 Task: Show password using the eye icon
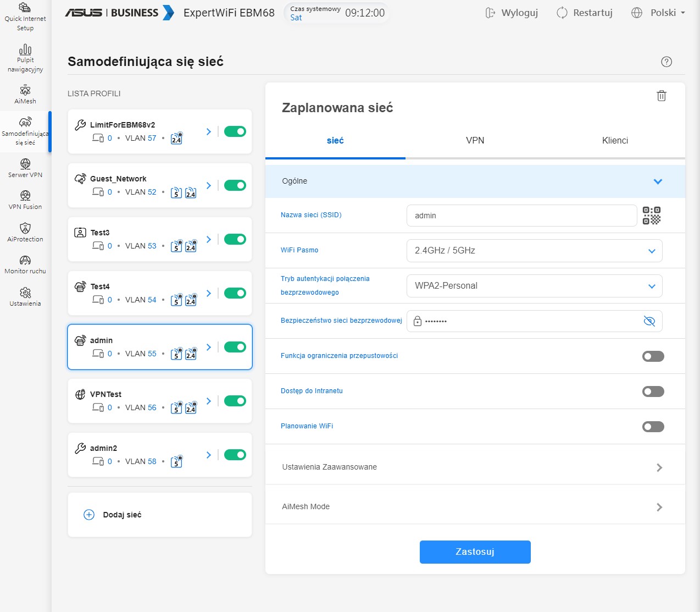click(649, 321)
